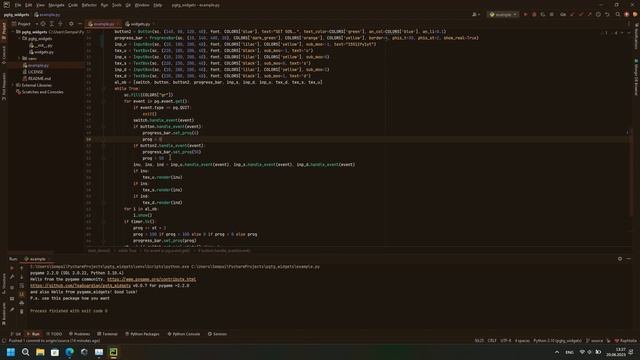Open Search Everywhere magnifier in top toolbar

[x=618, y=14]
